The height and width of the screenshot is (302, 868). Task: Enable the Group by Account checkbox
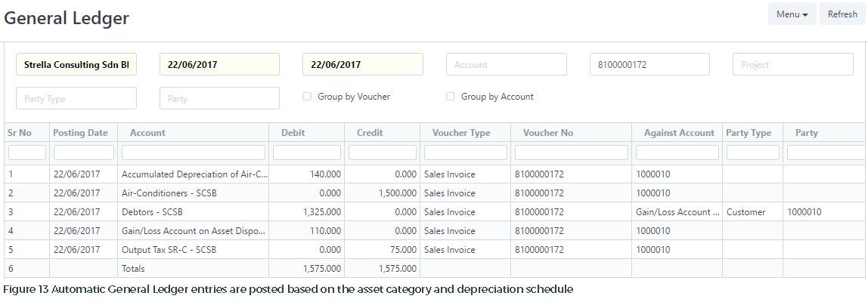tap(450, 97)
